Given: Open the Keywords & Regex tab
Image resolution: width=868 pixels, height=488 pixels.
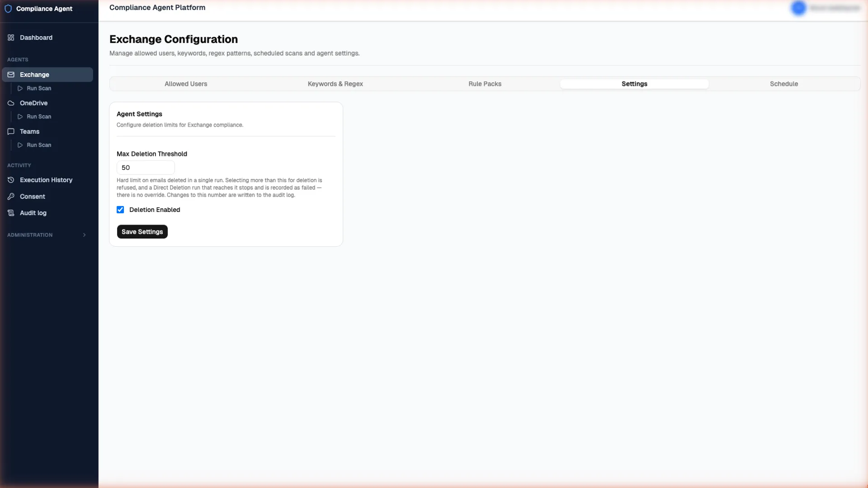Looking at the screenshot, I should pos(335,84).
